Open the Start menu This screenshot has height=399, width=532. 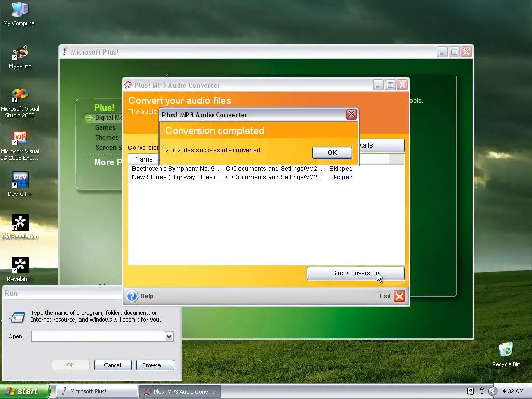click(24, 391)
